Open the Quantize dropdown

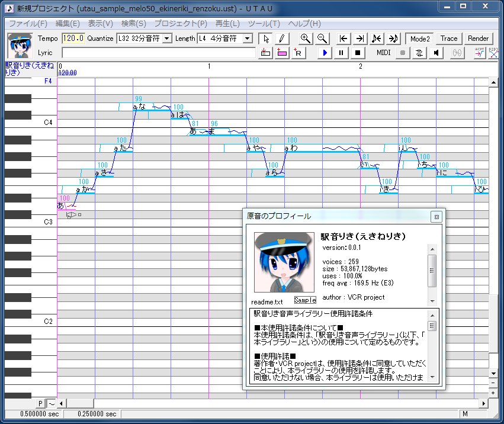pos(166,38)
